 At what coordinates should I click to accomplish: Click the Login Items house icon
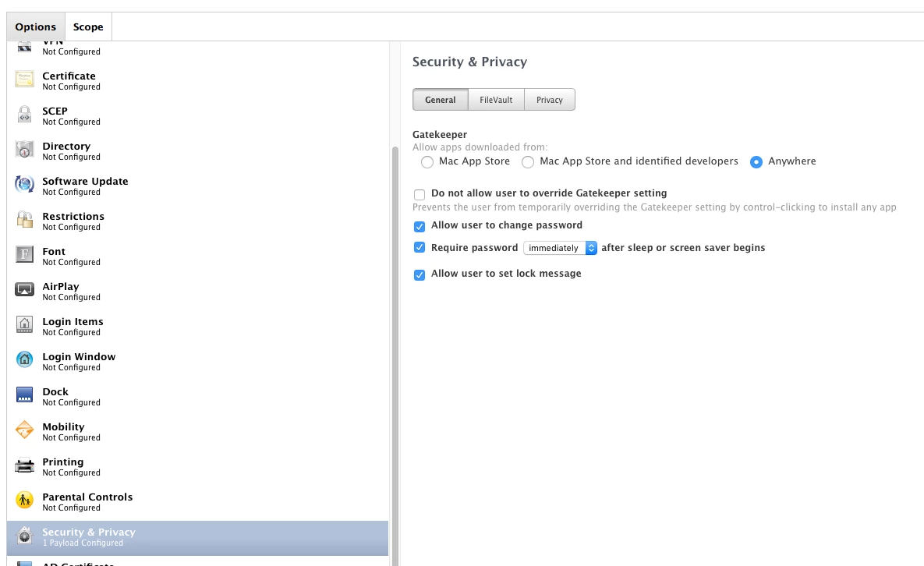24,325
